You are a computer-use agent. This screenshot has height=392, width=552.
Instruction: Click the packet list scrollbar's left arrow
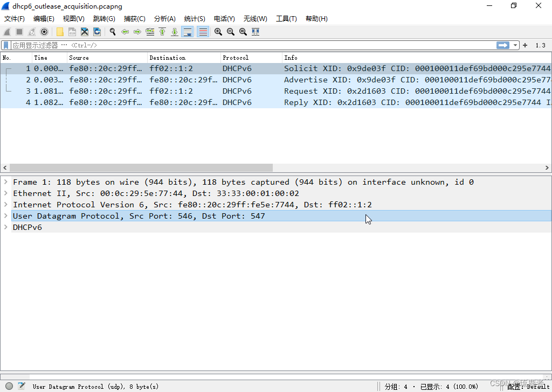(4, 167)
